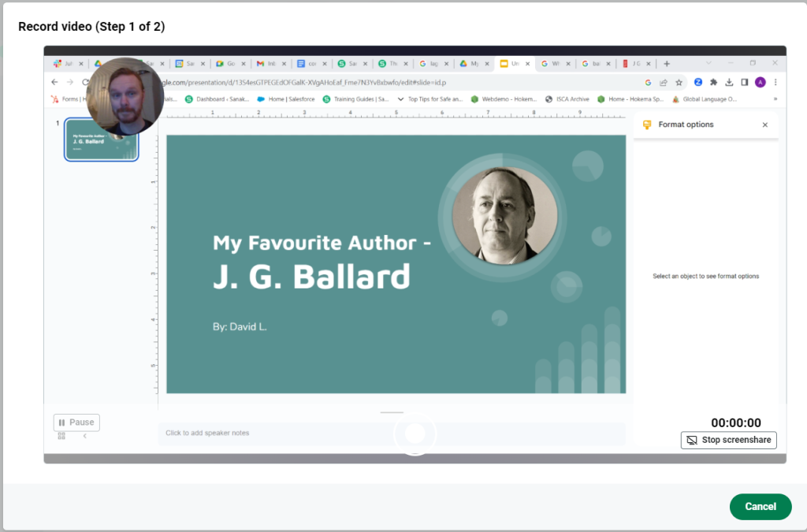Switch to the first Google Drive tab
The image size is (807, 532).
click(x=99, y=64)
